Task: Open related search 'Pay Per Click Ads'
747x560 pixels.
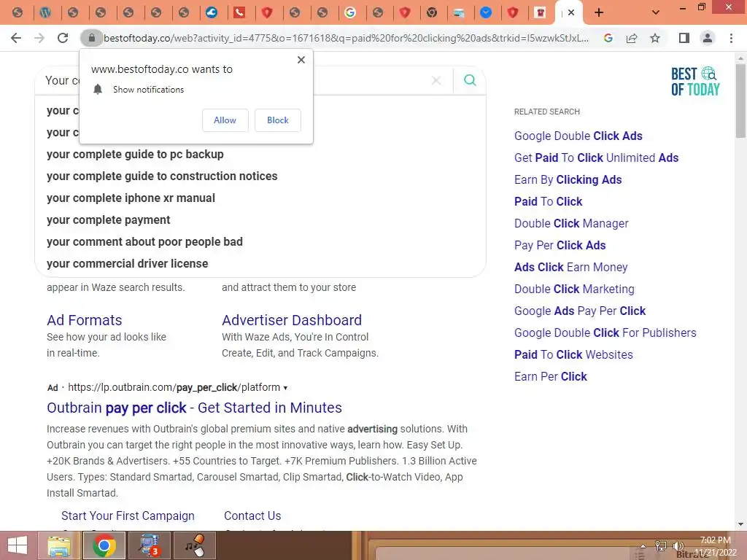Action: tap(560, 245)
